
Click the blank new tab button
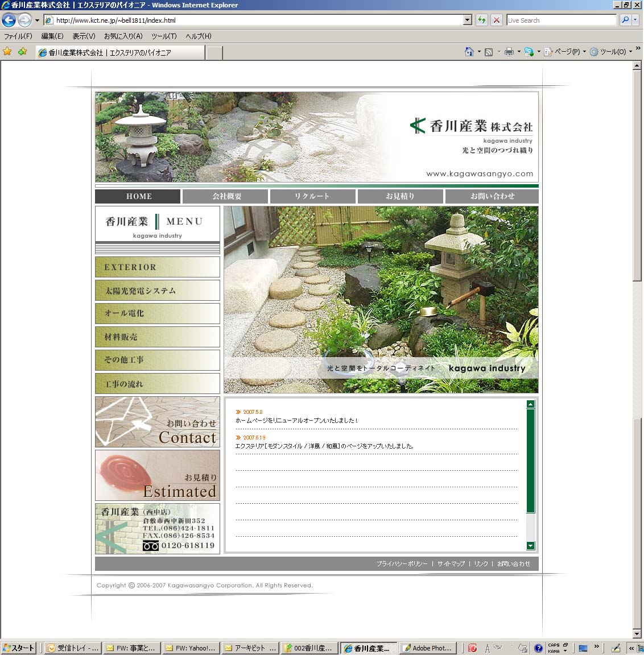[x=214, y=53]
